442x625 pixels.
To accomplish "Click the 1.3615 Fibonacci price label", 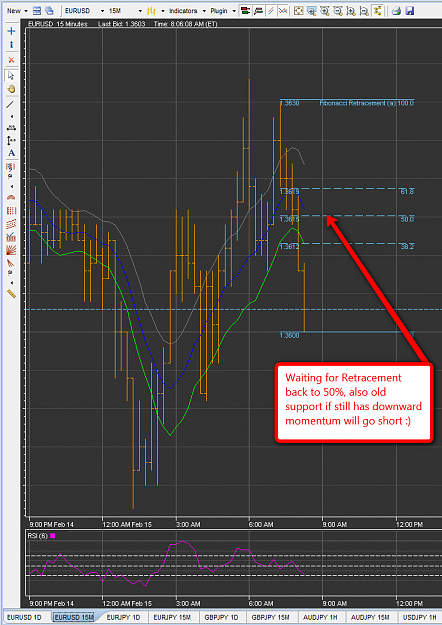I will tap(290, 219).
